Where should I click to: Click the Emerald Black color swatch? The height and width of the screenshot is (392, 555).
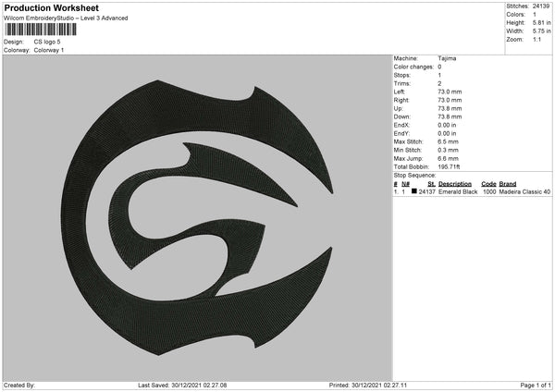(414, 191)
